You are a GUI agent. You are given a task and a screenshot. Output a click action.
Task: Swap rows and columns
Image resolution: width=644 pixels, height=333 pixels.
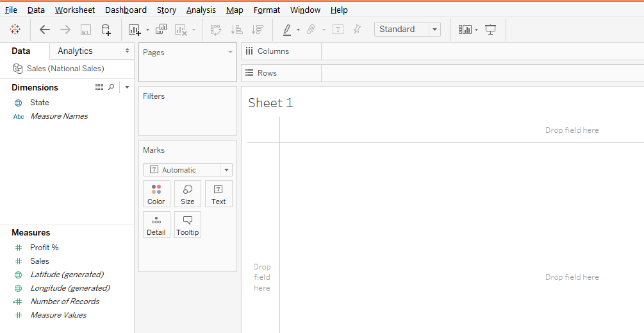click(215, 30)
